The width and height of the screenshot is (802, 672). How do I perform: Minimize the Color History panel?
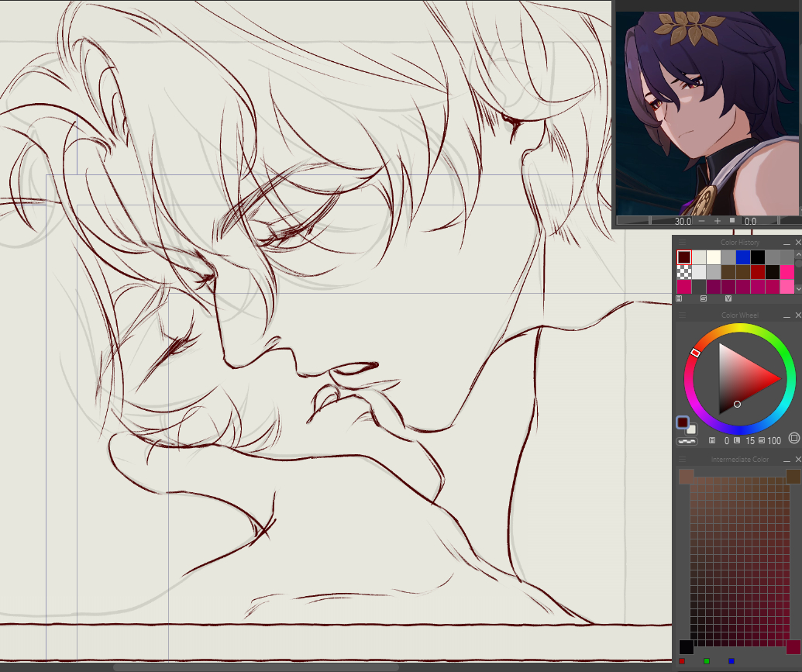787,243
